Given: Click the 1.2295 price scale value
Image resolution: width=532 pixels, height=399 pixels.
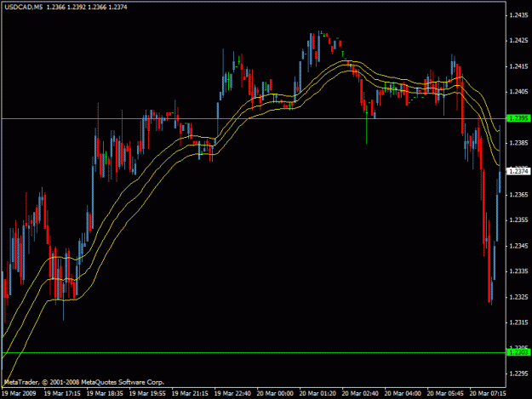Looking at the screenshot, I should (x=518, y=373).
